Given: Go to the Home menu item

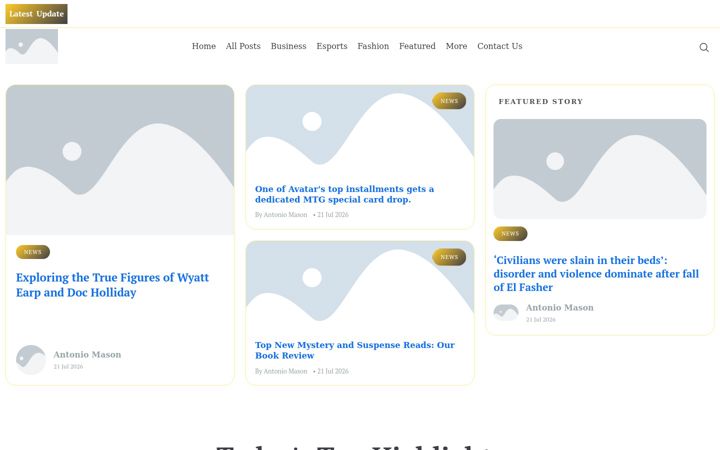Looking at the screenshot, I should 204,46.
